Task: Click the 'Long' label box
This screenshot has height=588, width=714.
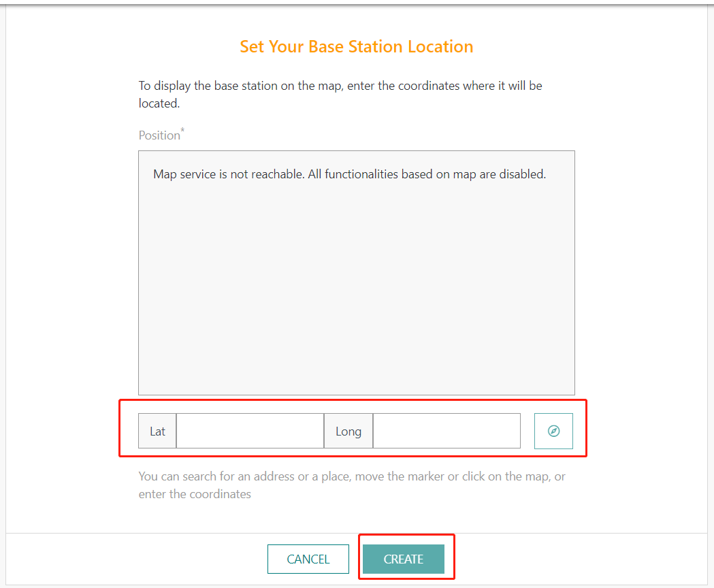Action: point(348,431)
